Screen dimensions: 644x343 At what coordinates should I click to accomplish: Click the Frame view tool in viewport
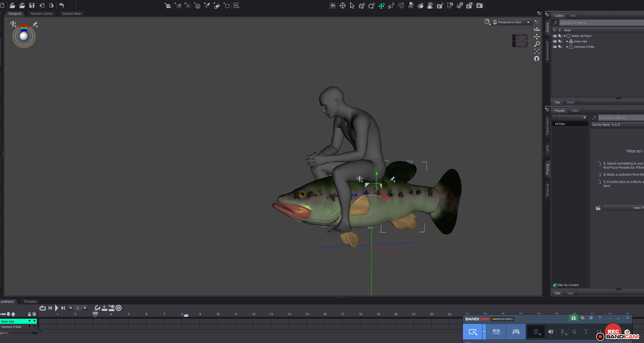click(x=537, y=51)
